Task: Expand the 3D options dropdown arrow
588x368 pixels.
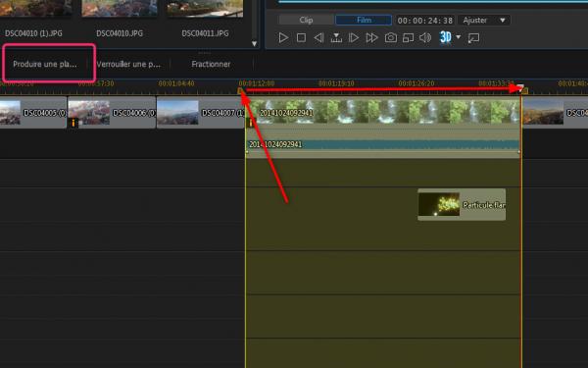Action: 459,37
